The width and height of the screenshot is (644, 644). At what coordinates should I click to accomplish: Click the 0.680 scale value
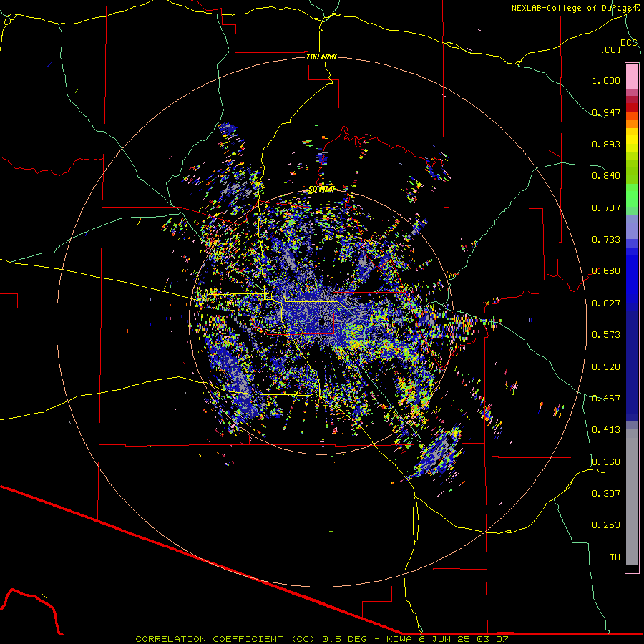click(606, 271)
